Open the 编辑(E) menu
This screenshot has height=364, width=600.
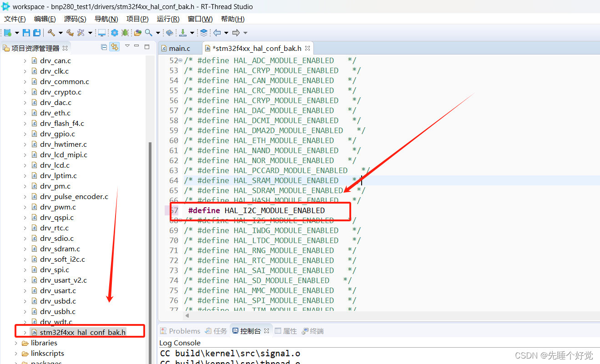click(x=45, y=19)
